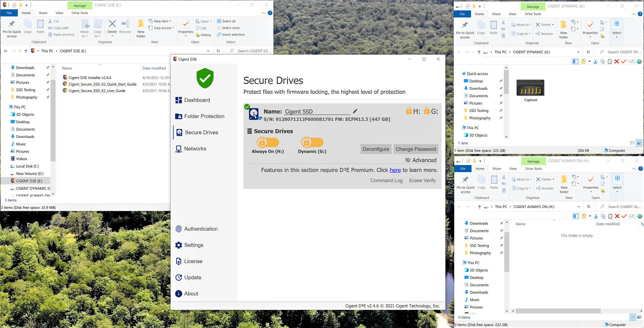The height and width of the screenshot is (328, 644).
Task: Switch to the View tab in CIGENT D3E window
Action: tap(59, 13)
